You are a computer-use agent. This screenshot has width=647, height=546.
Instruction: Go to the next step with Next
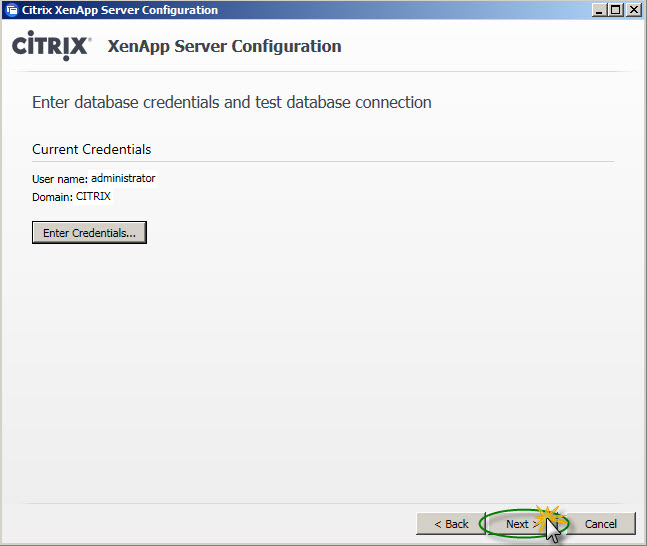point(524,524)
